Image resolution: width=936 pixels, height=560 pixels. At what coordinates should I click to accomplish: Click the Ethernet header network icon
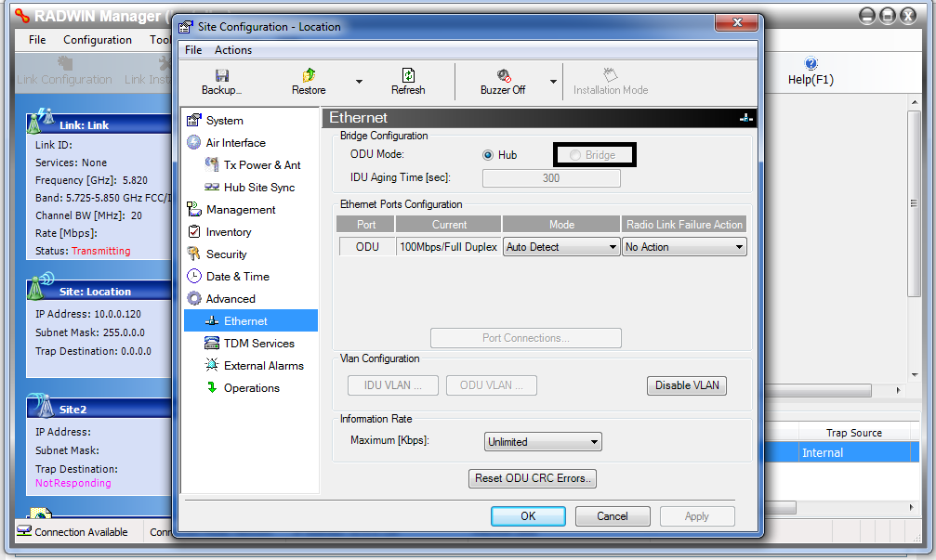pos(746,118)
